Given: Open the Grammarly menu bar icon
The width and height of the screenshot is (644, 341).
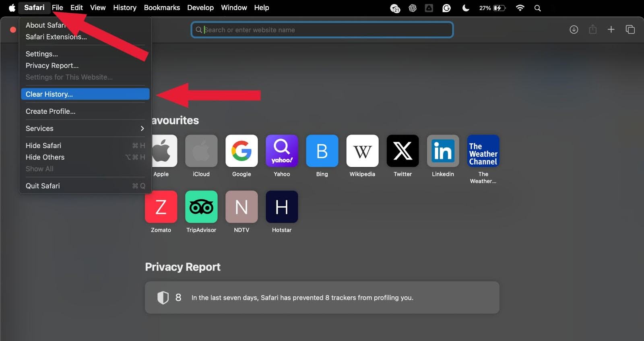Looking at the screenshot, I should pos(446,8).
